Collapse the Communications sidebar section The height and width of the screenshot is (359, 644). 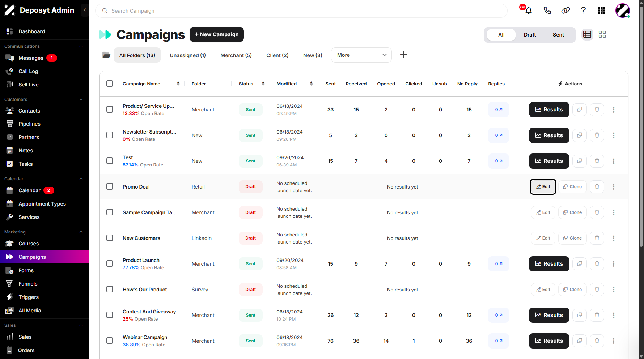point(81,46)
